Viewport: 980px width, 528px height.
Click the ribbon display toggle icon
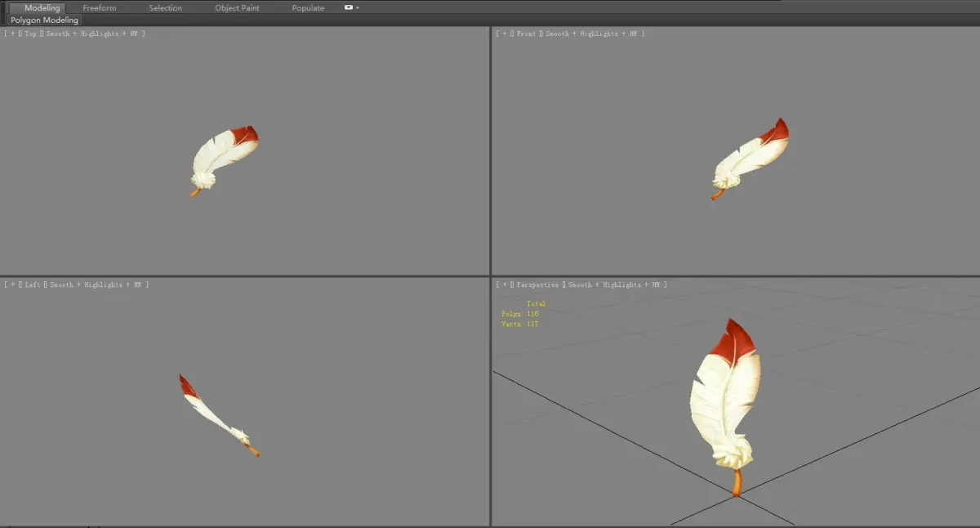point(349,7)
